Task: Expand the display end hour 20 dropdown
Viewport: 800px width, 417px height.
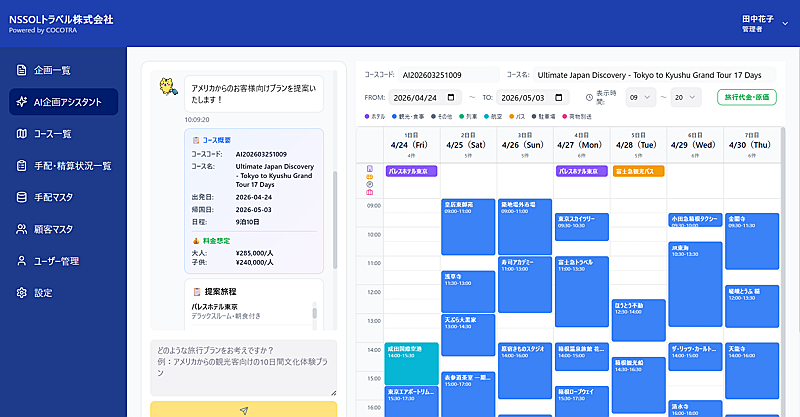Action: [x=687, y=97]
